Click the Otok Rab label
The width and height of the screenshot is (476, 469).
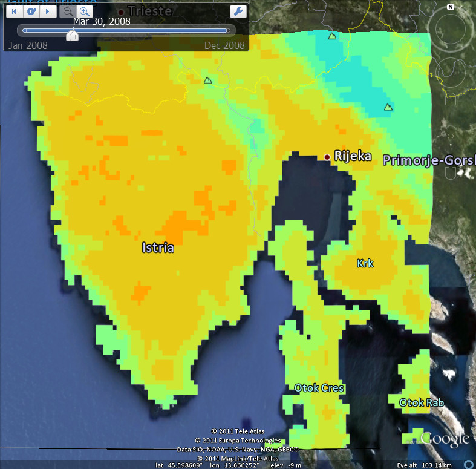(x=422, y=403)
